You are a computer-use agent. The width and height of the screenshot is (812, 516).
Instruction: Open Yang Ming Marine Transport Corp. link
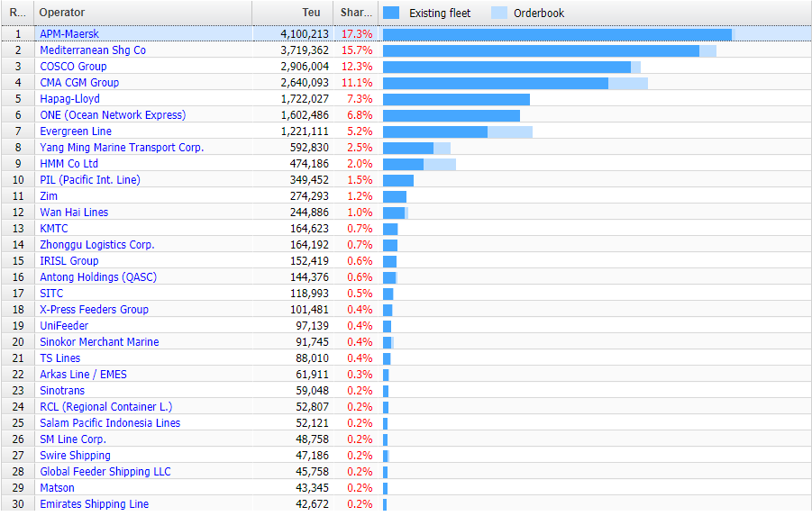[122, 148]
